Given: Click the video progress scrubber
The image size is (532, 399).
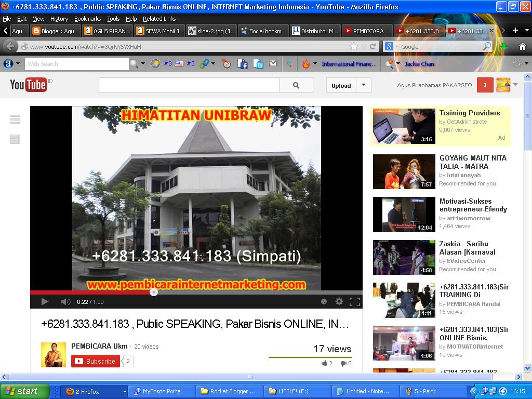Looking at the screenshot, I should [154, 292].
